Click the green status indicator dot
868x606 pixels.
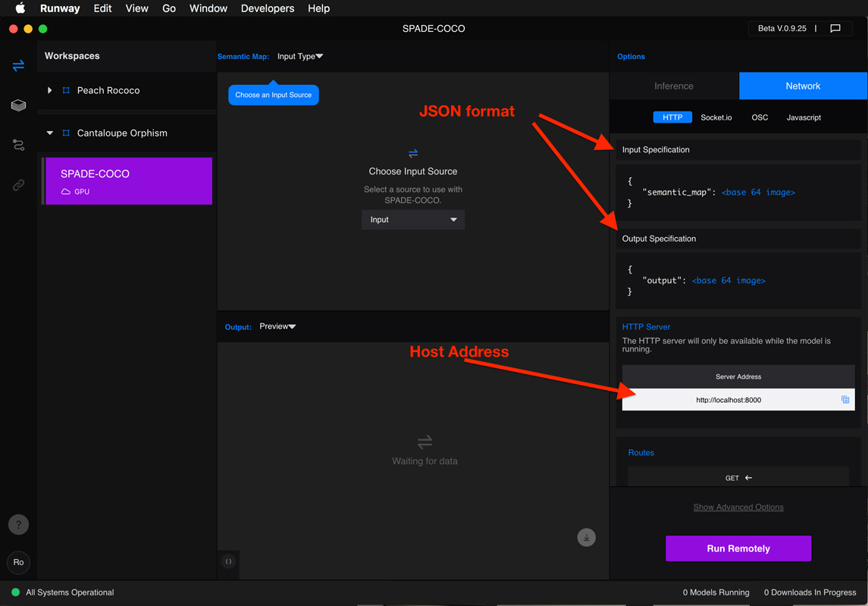click(x=15, y=592)
